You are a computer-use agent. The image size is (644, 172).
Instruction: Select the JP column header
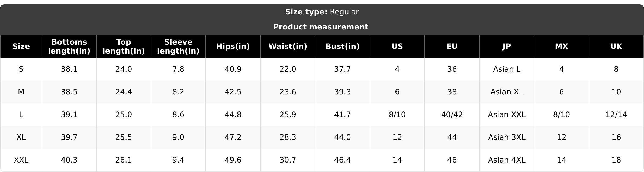pos(507,46)
